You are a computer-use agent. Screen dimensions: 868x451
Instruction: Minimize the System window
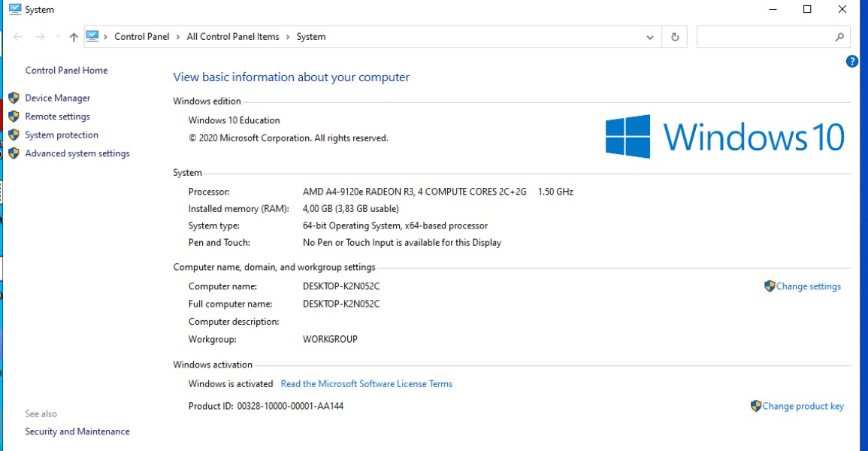tap(773, 10)
